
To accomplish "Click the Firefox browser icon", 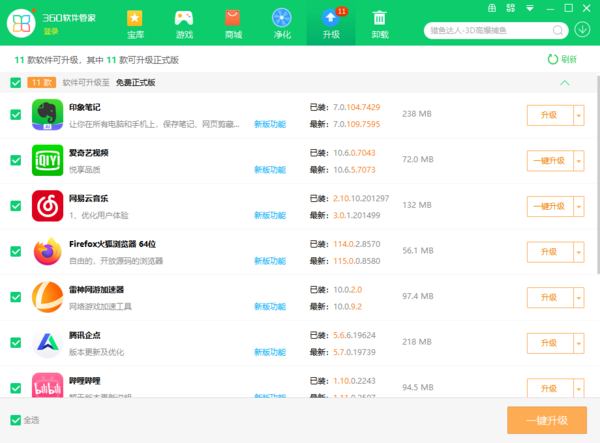I will coord(48,252).
